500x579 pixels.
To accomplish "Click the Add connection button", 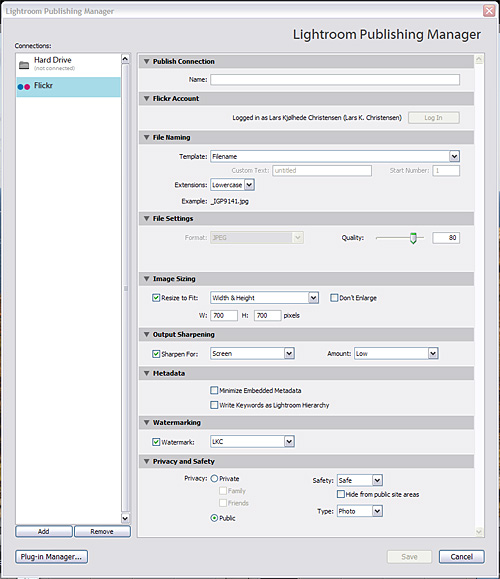I will point(44,531).
